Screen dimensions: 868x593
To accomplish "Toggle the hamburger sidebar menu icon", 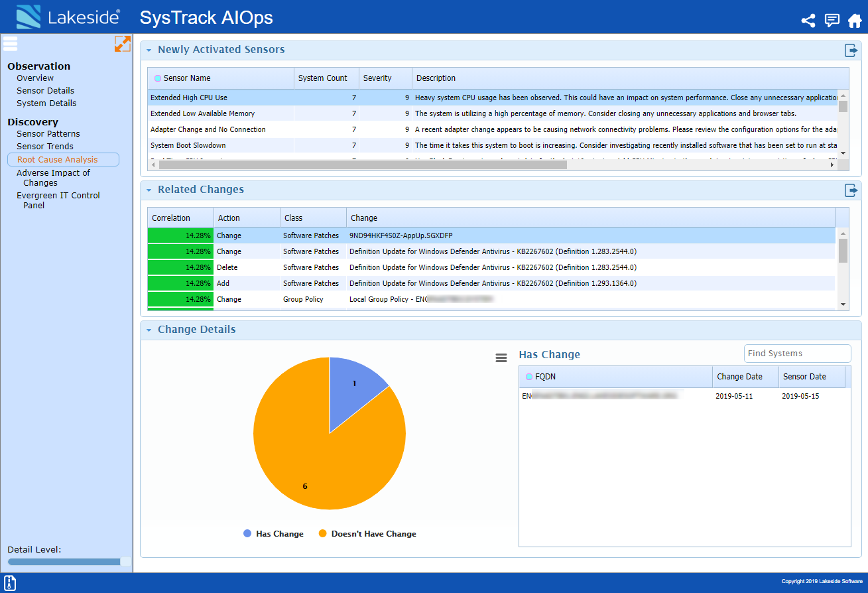I will pyautogui.click(x=11, y=44).
